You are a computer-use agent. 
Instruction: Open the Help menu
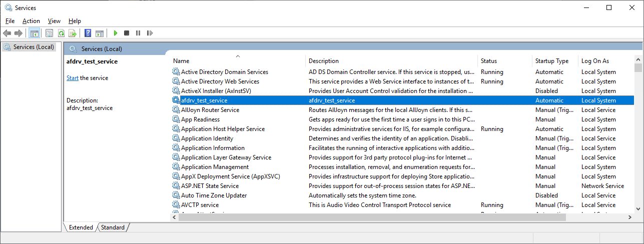point(75,21)
